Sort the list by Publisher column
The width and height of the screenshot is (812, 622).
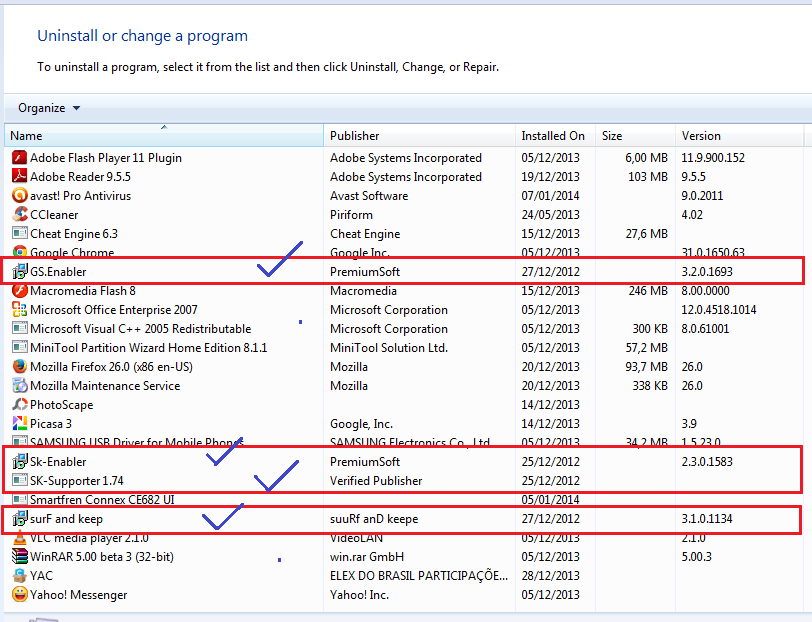(419, 136)
